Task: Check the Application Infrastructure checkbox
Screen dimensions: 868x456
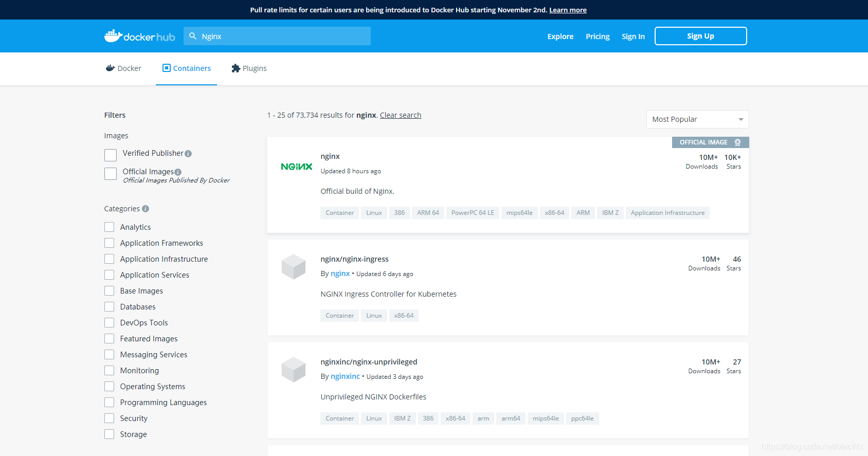Action: click(110, 259)
